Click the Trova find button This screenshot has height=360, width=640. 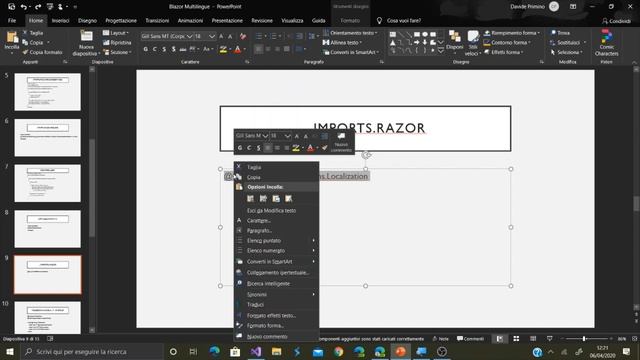[560, 33]
